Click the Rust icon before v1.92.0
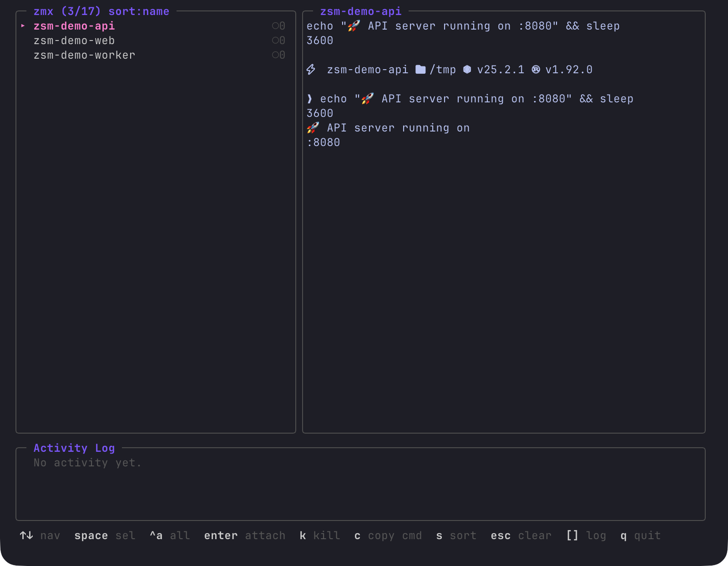The height and width of the screenshot is (566, 728). pyautogui.click(x=536, y=70)
